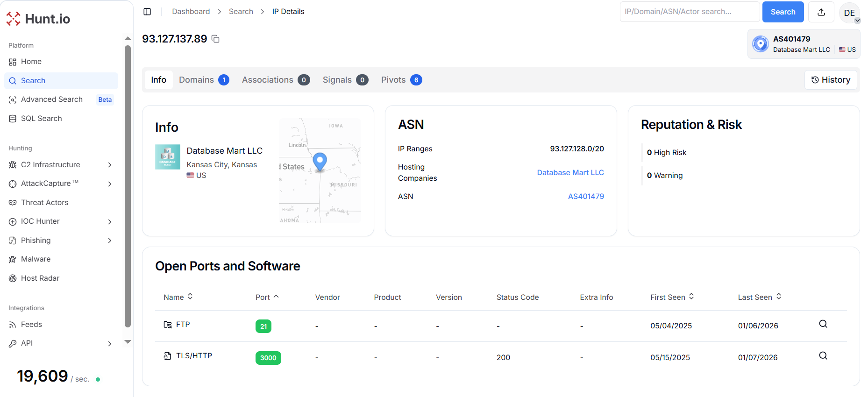The image size is (868, 397).
Task: Open Advanced Search in the sidebar
Action: point(51,99)
